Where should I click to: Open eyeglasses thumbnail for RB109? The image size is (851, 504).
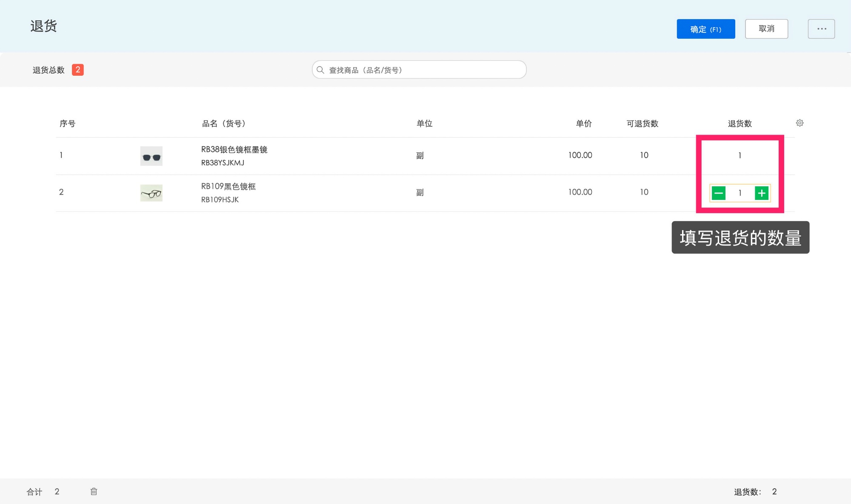pos(151,193)
